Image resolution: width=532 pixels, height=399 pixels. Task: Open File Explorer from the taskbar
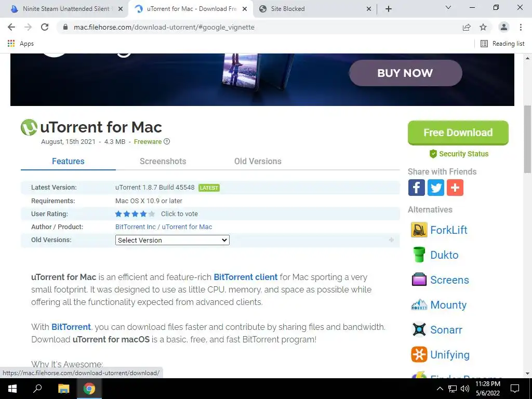(x=63, y=389)
